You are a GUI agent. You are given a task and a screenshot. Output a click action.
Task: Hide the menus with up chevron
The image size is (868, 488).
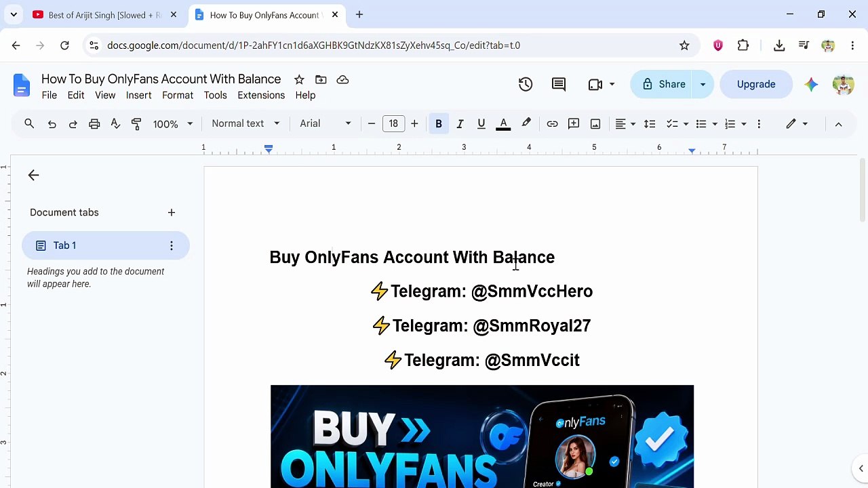click(838, 124)
